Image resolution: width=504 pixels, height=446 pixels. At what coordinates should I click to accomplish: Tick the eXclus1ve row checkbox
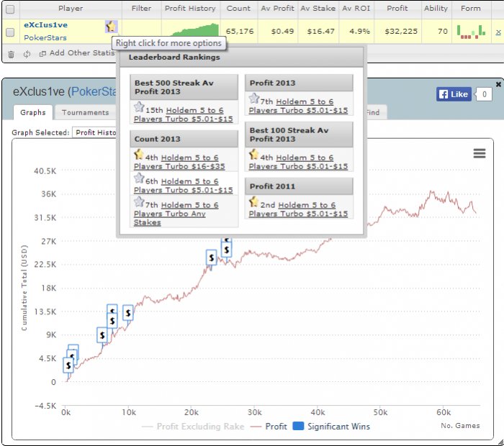tap(10, 32)
